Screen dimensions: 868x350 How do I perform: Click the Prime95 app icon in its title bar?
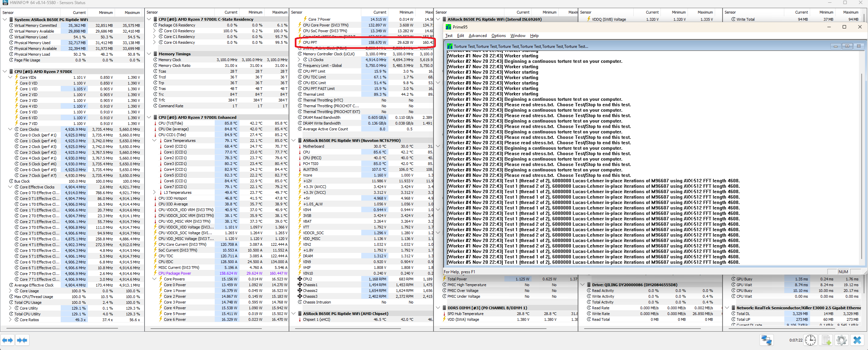pos(448,27)
